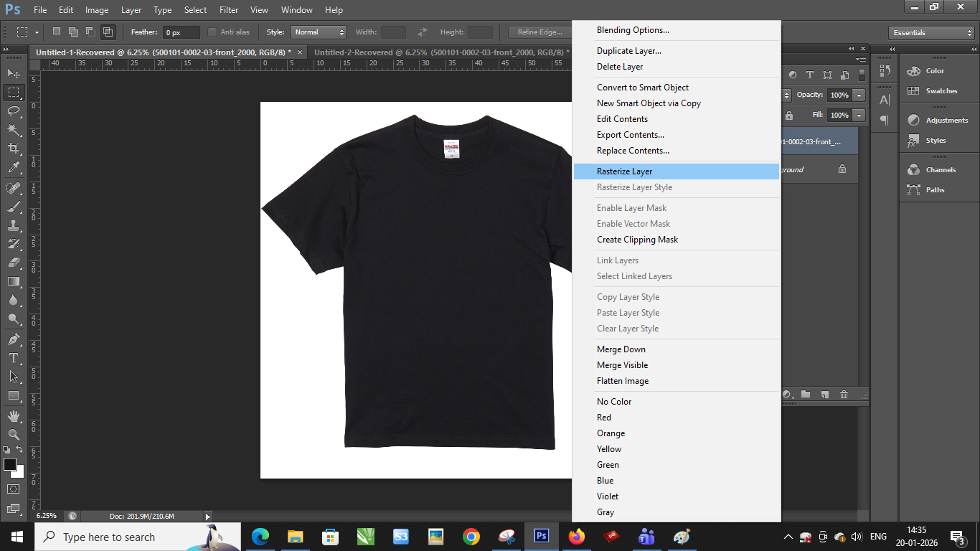
Task: Click the foreground color swatch
Action: [10, 464]
